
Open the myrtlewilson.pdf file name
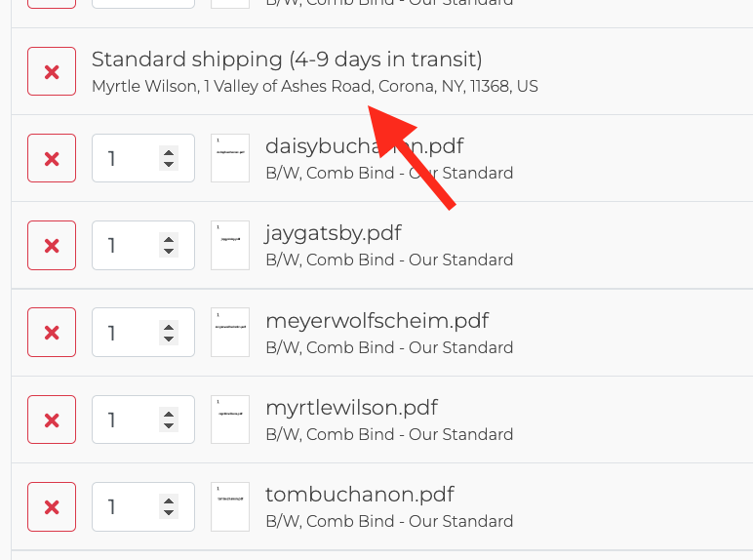[351, 408]
